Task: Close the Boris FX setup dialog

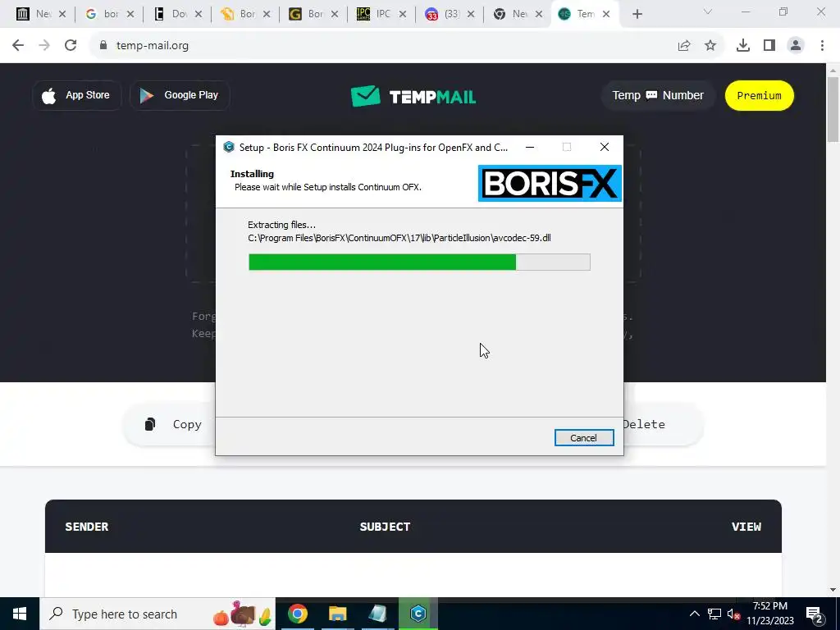Action: click(605, 148)
